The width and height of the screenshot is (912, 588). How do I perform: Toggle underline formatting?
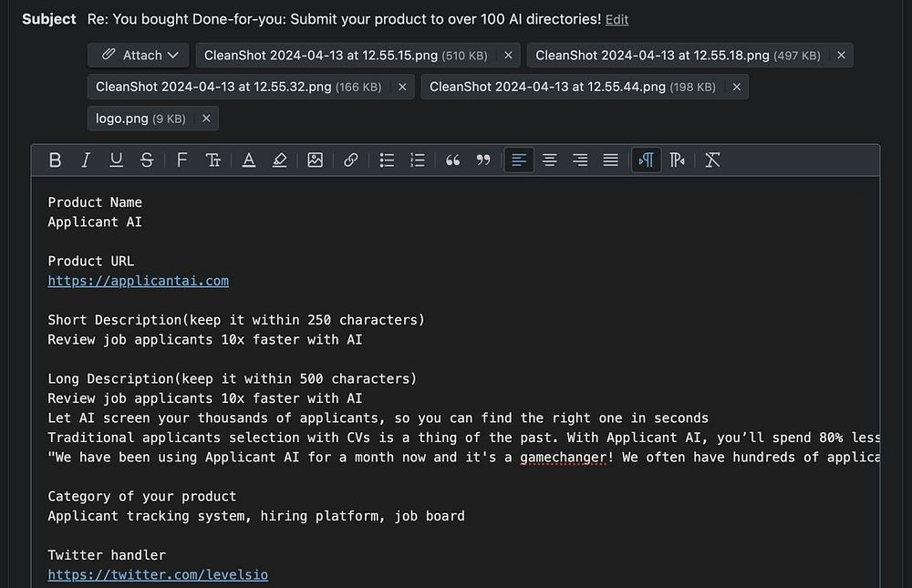click(117, 160)
